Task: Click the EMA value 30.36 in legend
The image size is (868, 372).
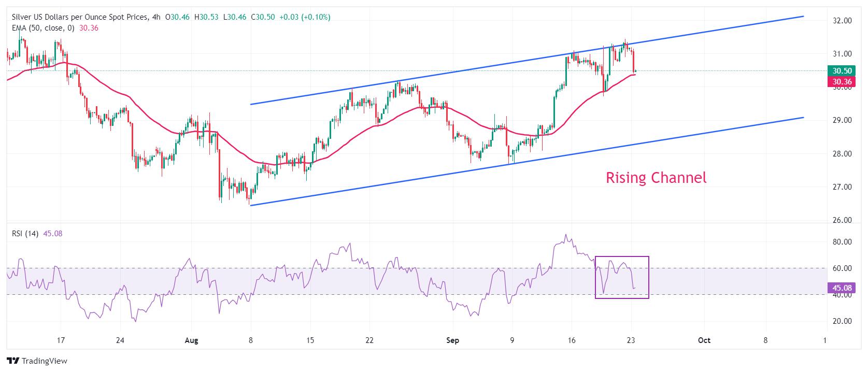Action: 89,28
